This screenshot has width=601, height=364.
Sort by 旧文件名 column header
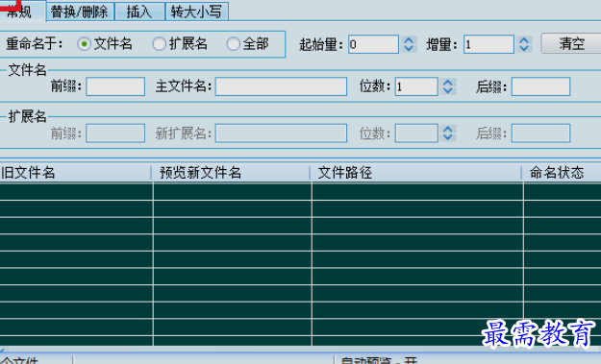pyautogui.click(x=75, y=173)
